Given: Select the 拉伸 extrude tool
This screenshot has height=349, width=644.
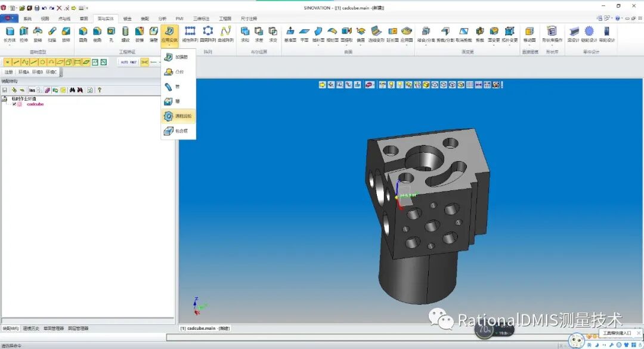Looking at the screenshot, I should click(24, 33).
